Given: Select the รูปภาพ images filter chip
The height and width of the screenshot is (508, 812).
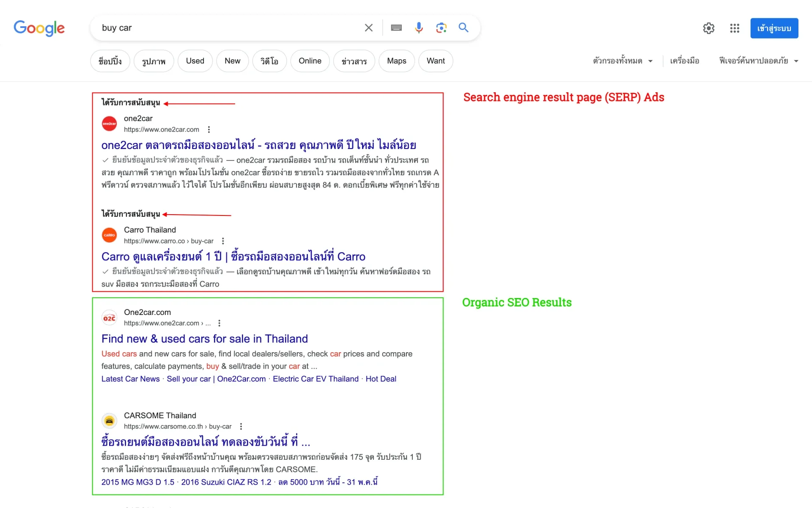Looking at the screenshot, I should (154, 61).
